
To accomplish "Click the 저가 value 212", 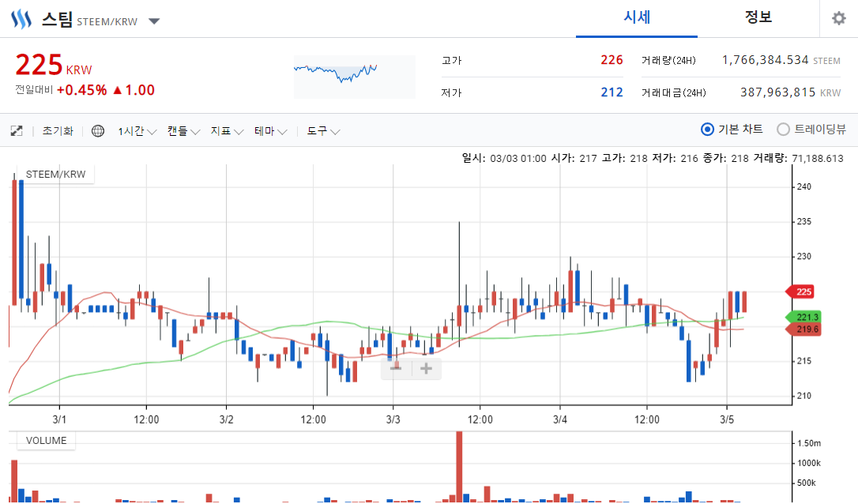I will 612,92.
